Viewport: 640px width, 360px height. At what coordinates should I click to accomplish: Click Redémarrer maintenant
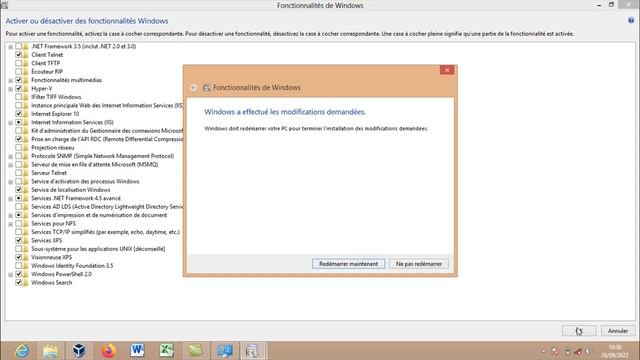(x=348, y=264)
